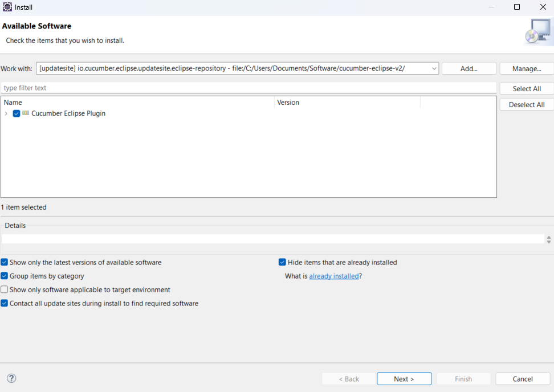Click the Deselect All button
The width and height of the screenshot is (554, 392).
click(x=527, y=104)
